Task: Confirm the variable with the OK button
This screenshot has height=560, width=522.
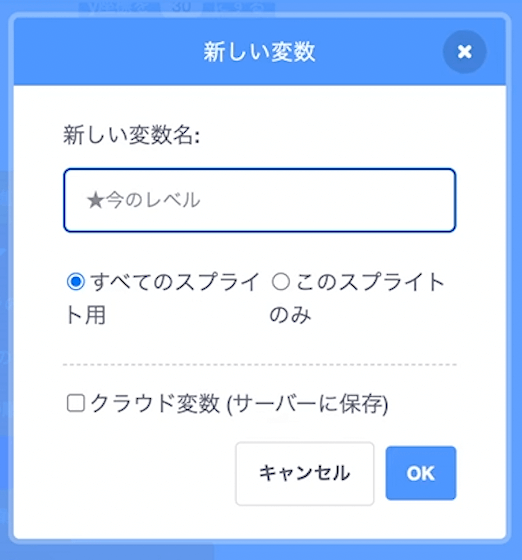Action: coord(421,473)
